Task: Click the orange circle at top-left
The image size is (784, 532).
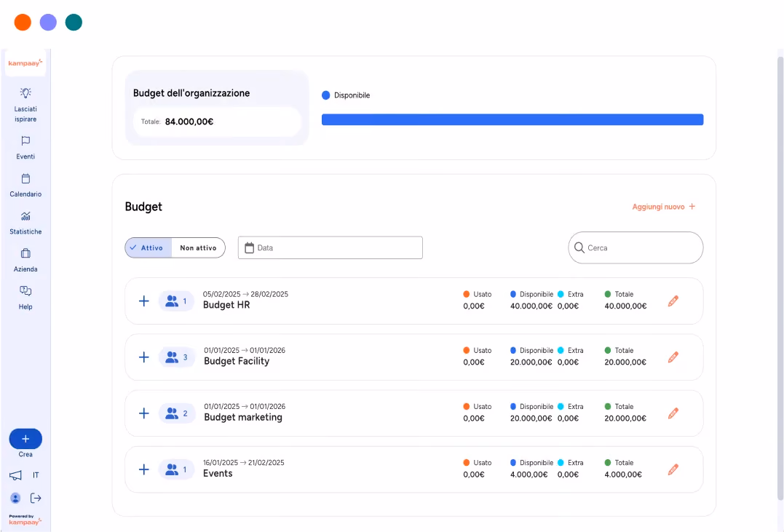Action: tap(23, 22)
